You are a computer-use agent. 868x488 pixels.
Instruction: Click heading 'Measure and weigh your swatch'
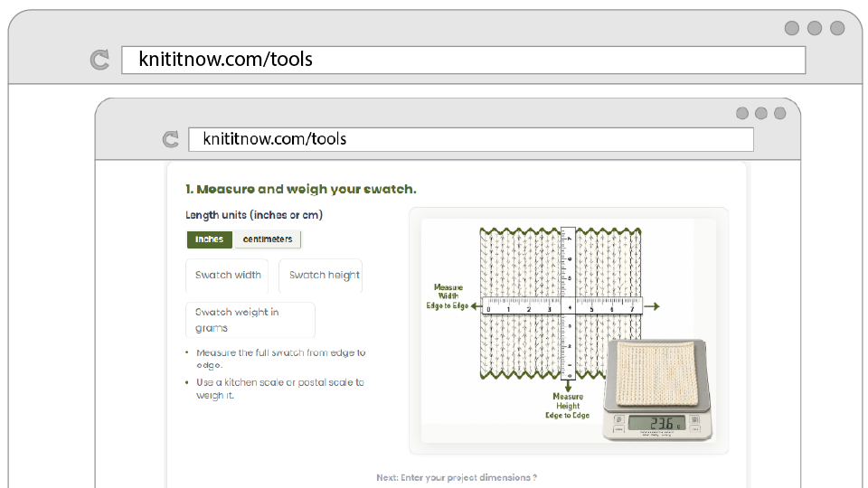click(x=300, y=189)
